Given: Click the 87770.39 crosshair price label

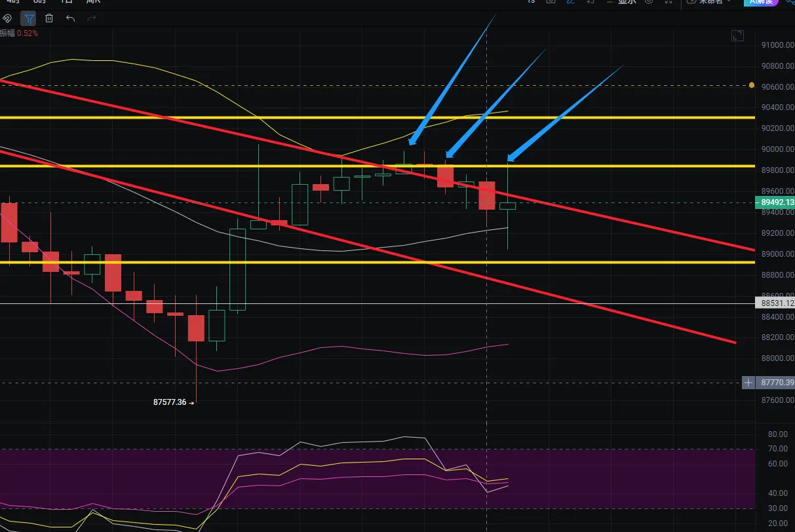Looking at the screenshot, I should click(775, 383).
